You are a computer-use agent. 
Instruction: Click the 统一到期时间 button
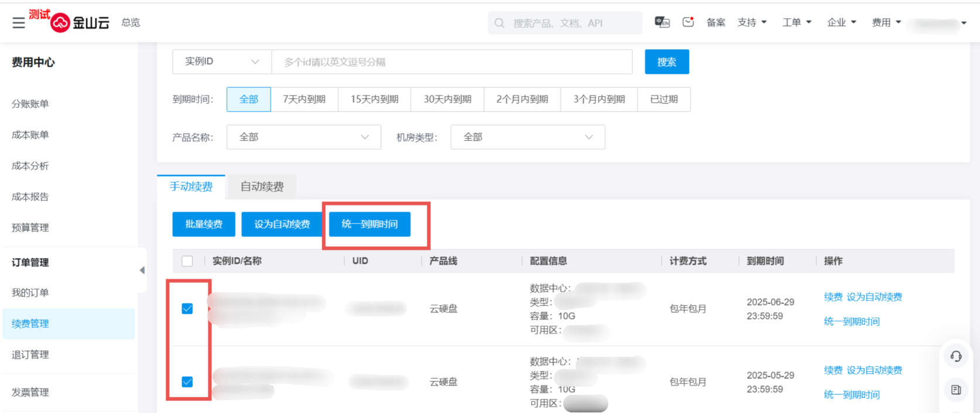(x=369, y=224)
